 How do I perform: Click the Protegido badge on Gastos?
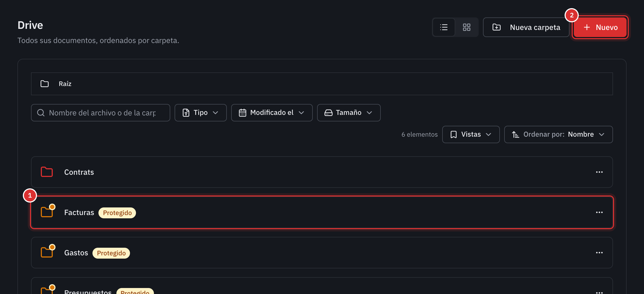click(x=111, y=253)
